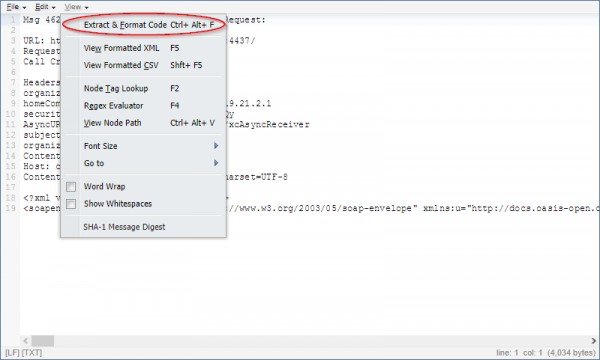The height and width of the screenshot is (360, 600).
Task: Choose View Node Path
Action: 143,123
